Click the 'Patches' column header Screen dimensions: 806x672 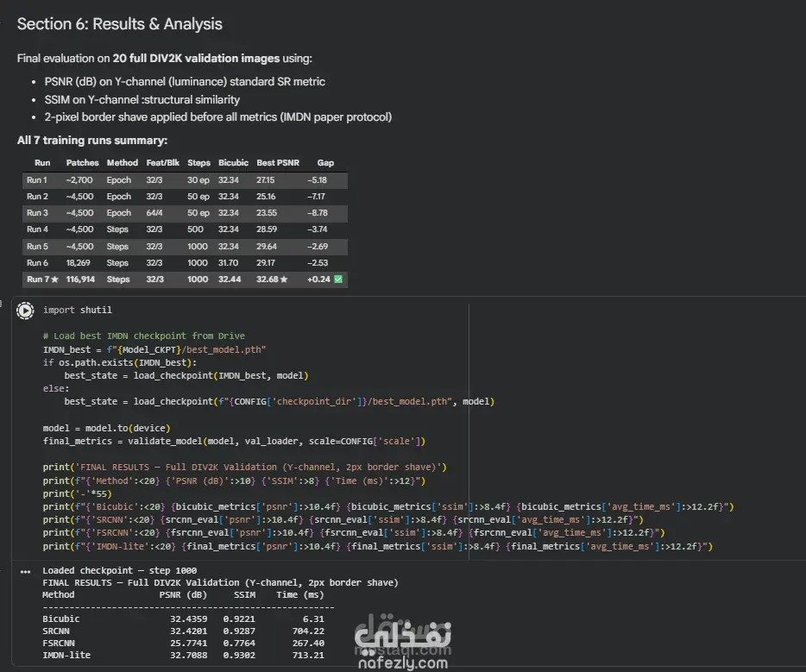point(82,162)
